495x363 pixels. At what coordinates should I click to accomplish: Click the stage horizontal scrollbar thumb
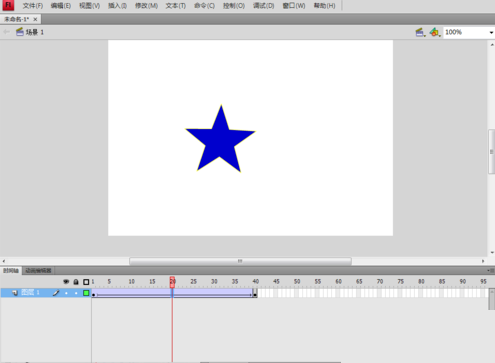240,261
